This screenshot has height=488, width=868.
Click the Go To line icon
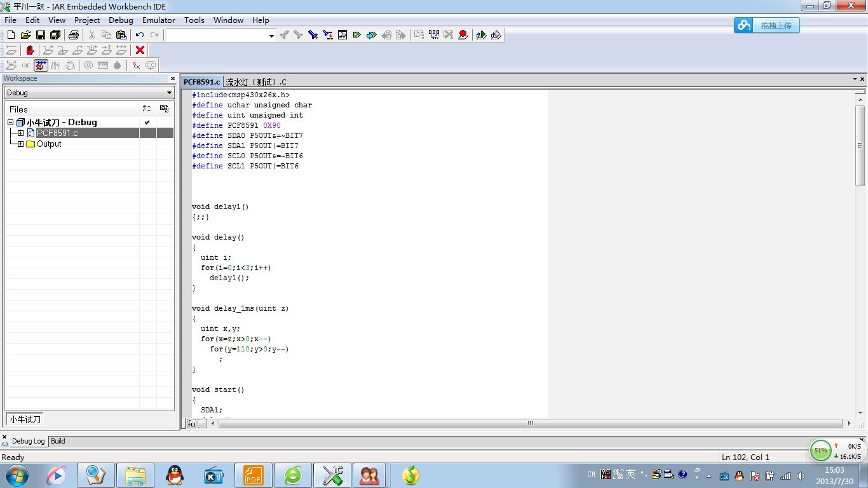(342, 35)
